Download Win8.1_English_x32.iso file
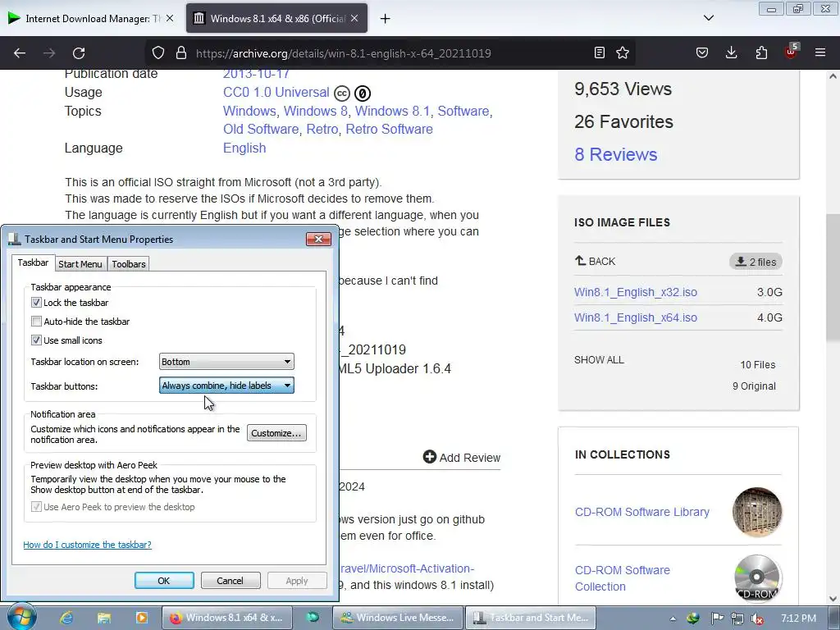Image resolution: width=840 pixels, height=630 pixels. click(x=636, y=293)
